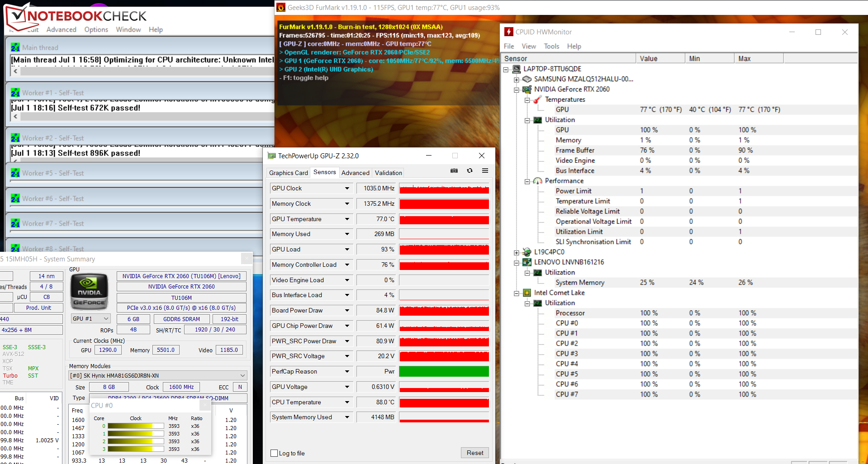Click LAPTOP-8TTU6QDE computer icon in HWMonitor
This screenshot has width=868, height=464.
pos(517,69)
